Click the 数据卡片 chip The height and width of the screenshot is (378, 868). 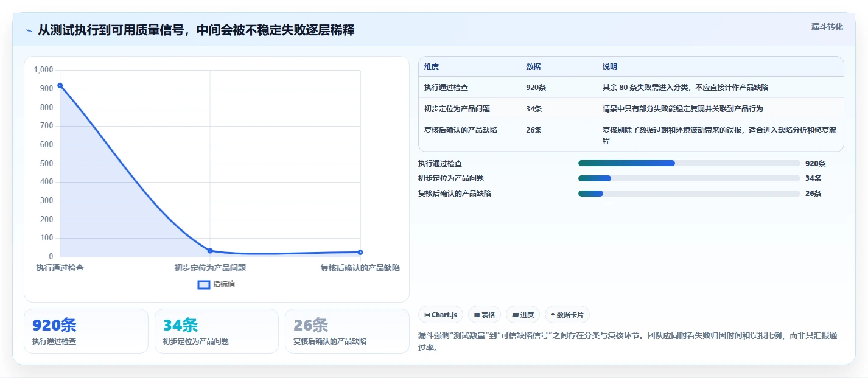coord(567,315)
